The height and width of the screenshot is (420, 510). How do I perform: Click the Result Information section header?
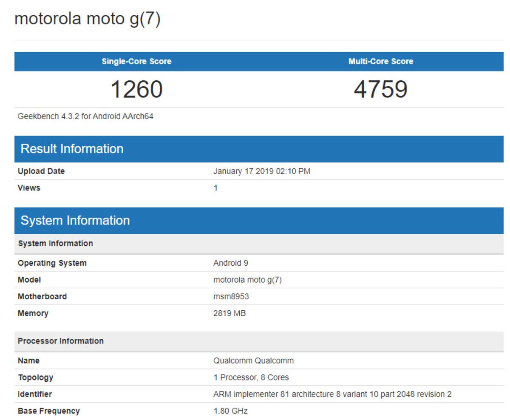coord(72,148)
